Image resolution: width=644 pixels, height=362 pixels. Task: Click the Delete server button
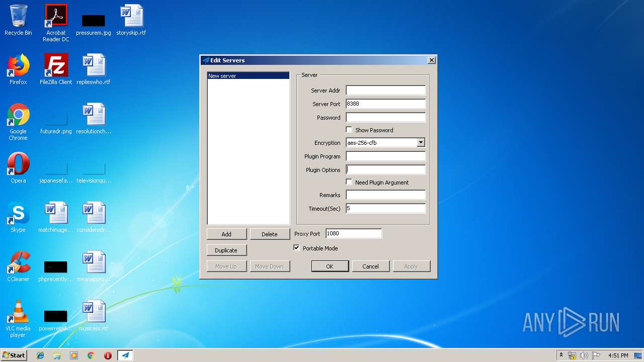(270, 234)
